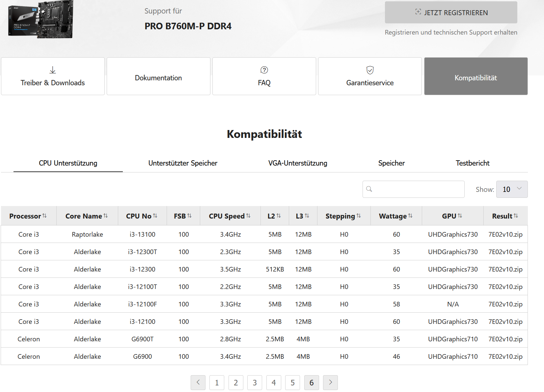Open the Dokumentation section

(158, 76)
